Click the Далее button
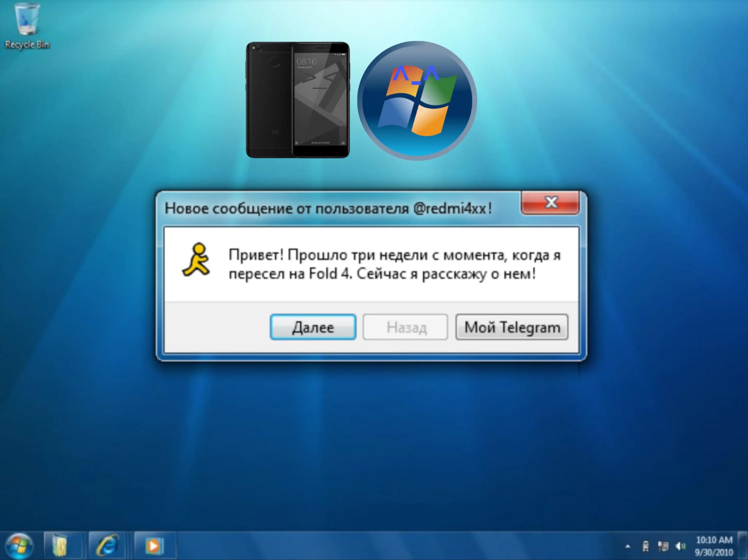Viewport: 748px width, 560px height. (x=313, y=327)
